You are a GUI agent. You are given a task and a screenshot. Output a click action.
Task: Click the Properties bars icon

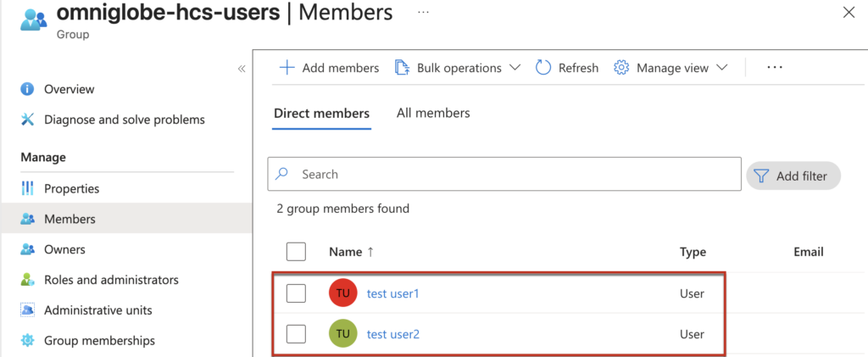(x=27, y=188)
